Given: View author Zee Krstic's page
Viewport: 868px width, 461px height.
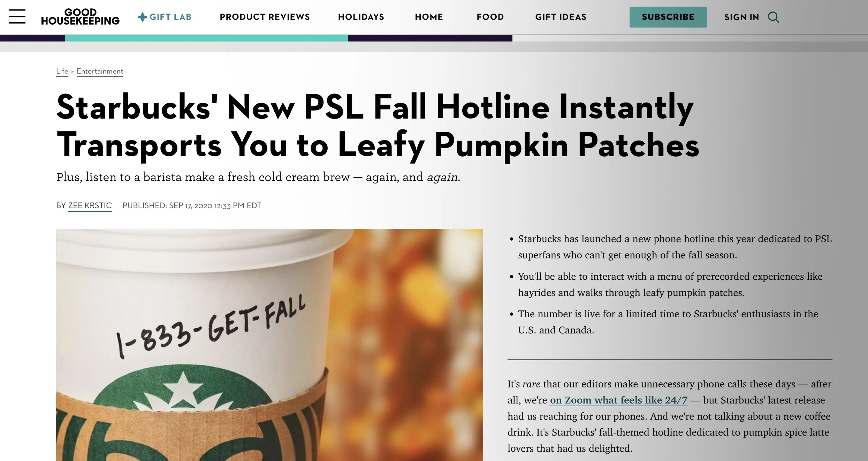Looking at the screenshot, I should tap(90, 205).
